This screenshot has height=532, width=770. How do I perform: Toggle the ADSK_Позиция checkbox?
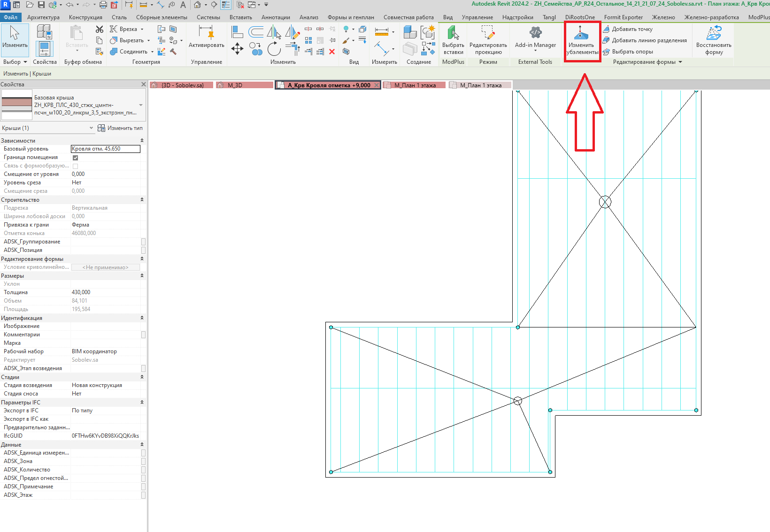143,250
